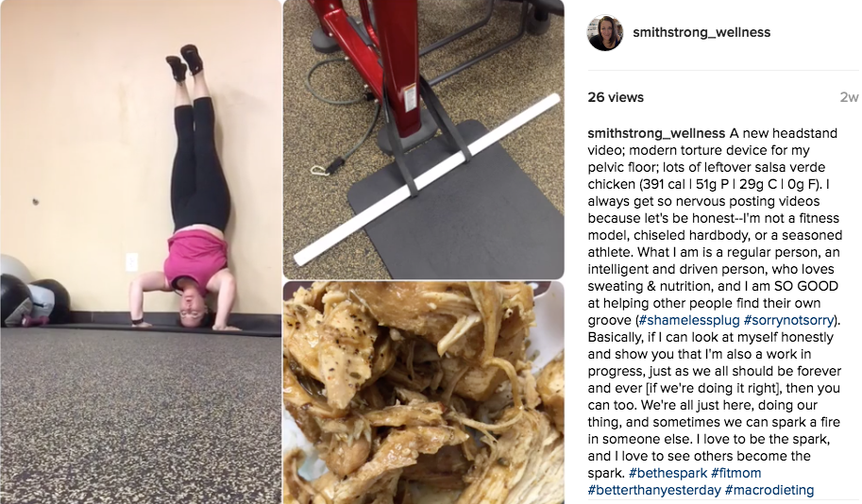Open the #sorrynotsorry hashtag
Image resolution: width=862 pixels, height=504 pixels.
789,321
